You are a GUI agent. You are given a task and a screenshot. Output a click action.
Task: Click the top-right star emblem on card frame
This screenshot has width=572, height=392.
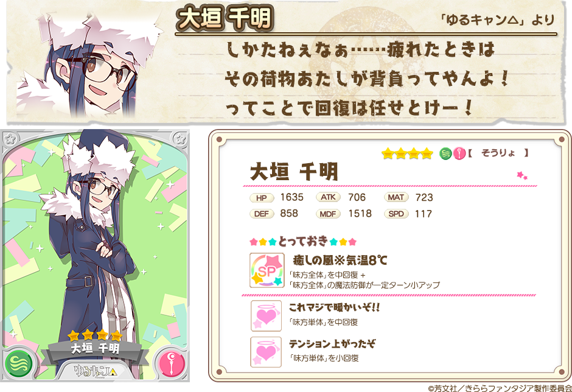(x=180, y=138)
